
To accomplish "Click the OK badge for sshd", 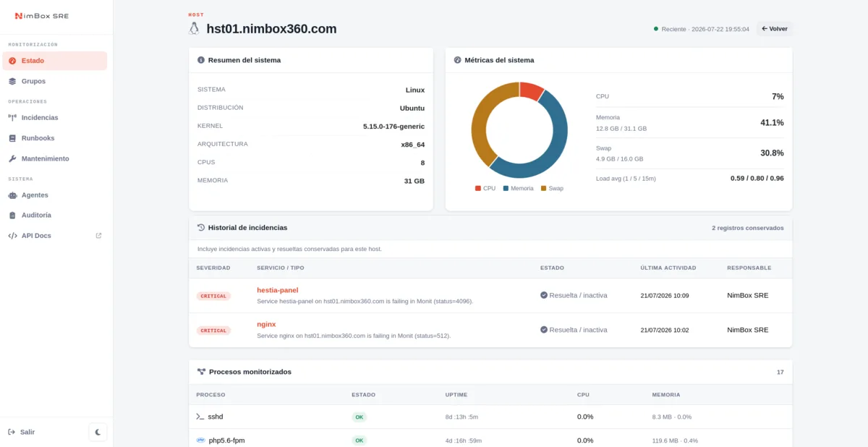I will click(x=359, y=417).
